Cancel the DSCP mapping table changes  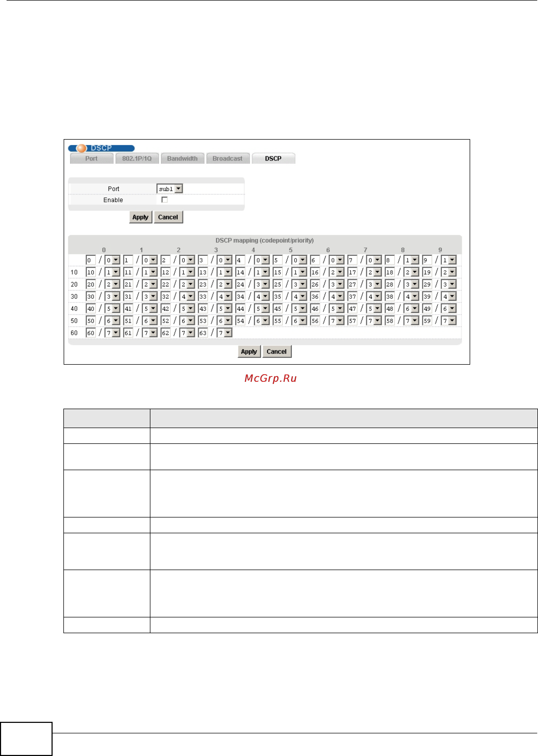coord(277,352)
